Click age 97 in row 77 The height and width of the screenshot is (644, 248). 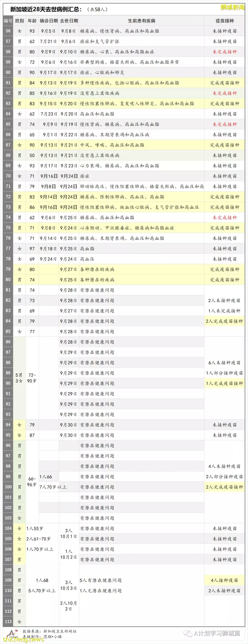point(32,249)
